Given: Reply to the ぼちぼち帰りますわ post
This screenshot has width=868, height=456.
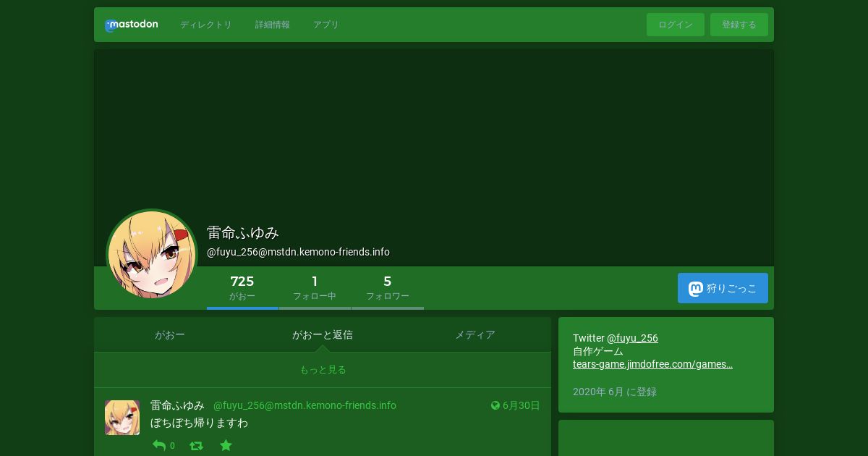Looking at the screenshot, I should (x=159, y=446).
